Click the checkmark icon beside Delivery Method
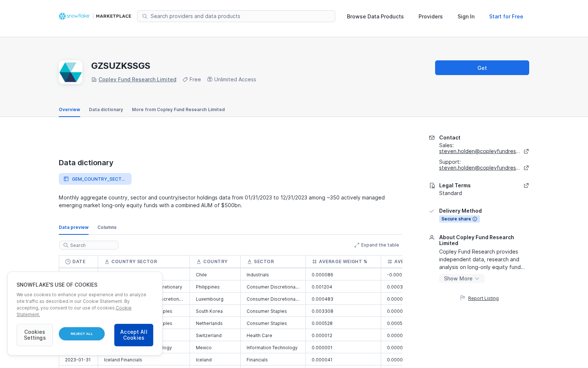Image resolution: width=588 pixels, height=368 pixels. click(x=432, y=211)
